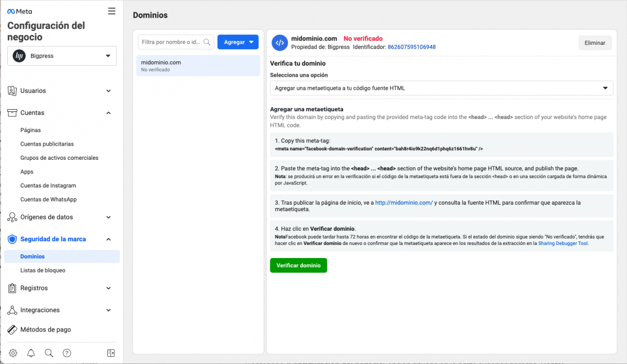
Task: Click the Integraciones icon
Action: point(12,310)
